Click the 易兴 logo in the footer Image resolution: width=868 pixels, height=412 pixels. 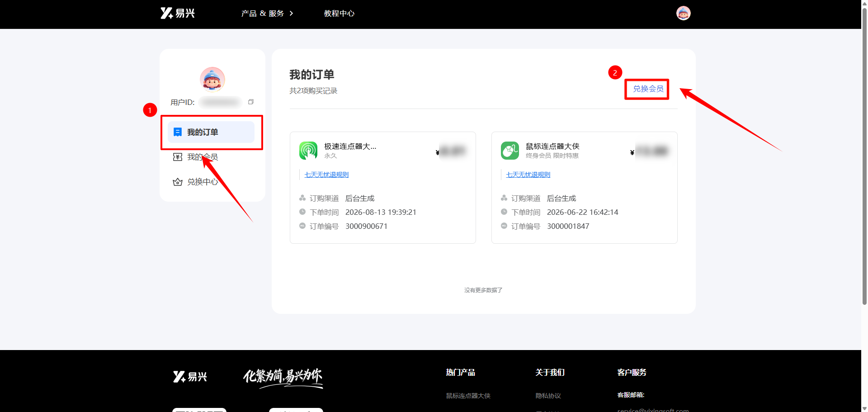click(x=190, y=377)
